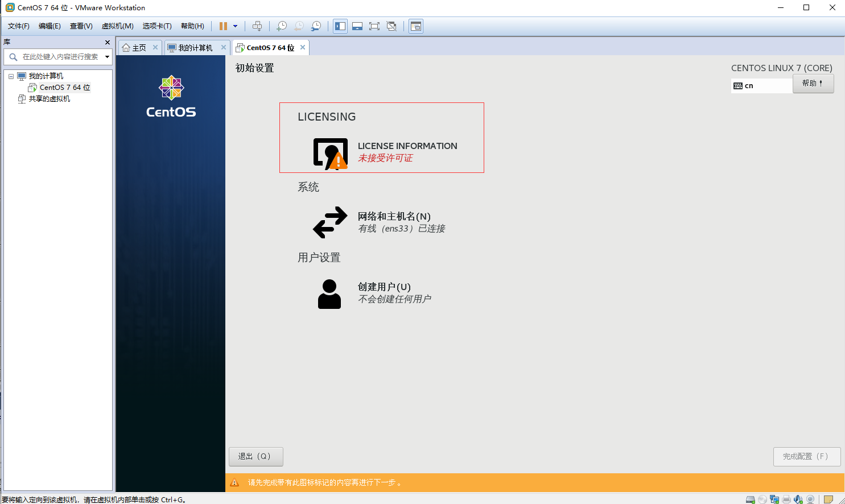Open the snapshot manager
The width and height of the screenshot is (845, 504).
tap(316, 26)
